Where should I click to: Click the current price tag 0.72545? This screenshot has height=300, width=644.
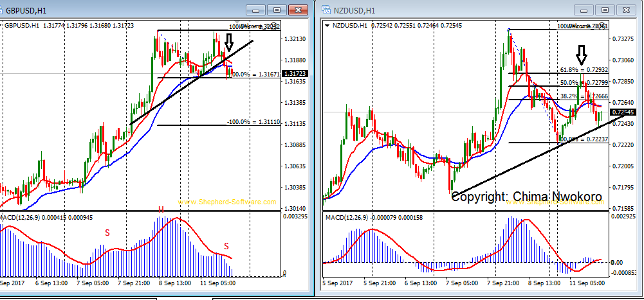(623, 112)
